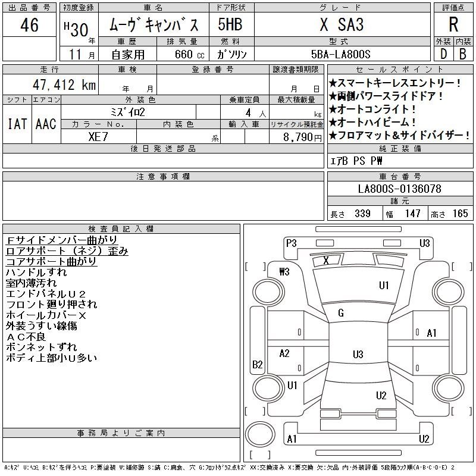476x476 pixels.
Task: Click the P3 damage marker on the diagram
Action: [x=291, y=243]
